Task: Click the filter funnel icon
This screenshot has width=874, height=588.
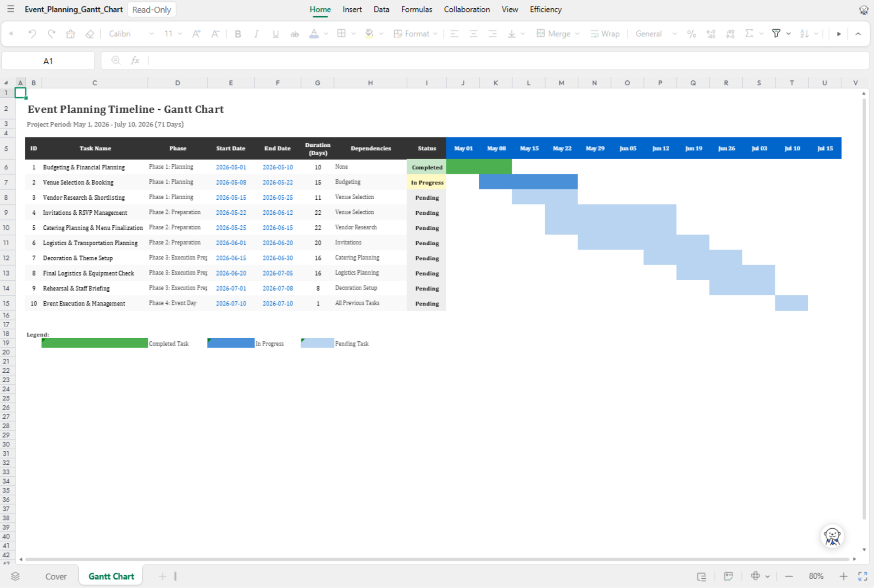Action: click(776, 34)
